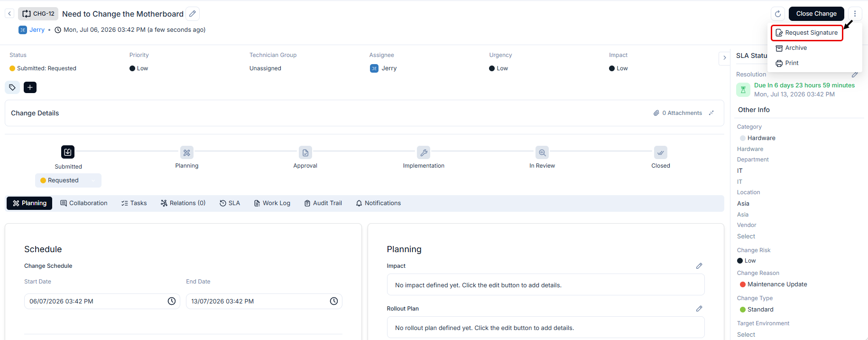Viewport: 868px width, 340px height.
Task: Open the Requested status dropdown
Action: [x=68, y=180]
